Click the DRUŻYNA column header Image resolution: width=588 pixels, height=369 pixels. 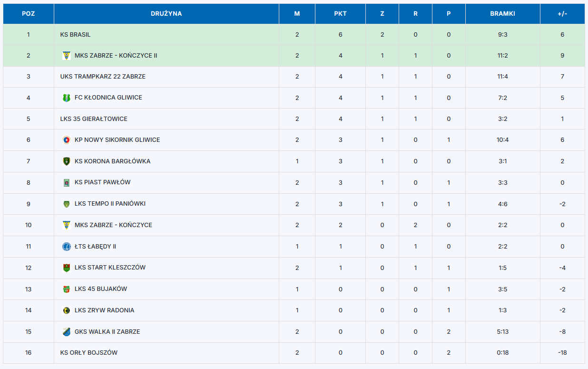166,14
